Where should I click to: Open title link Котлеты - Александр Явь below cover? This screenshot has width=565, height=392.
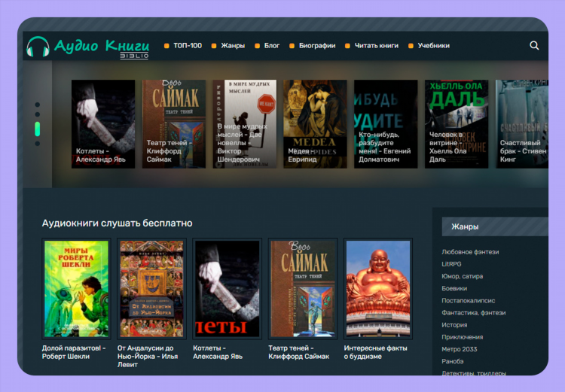click(x=218, y=352)
